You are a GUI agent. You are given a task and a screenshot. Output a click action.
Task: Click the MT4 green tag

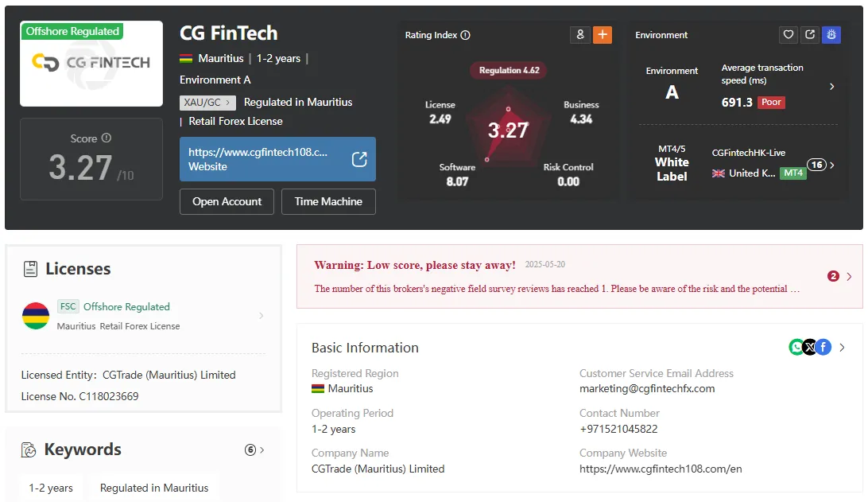point(792,173)
